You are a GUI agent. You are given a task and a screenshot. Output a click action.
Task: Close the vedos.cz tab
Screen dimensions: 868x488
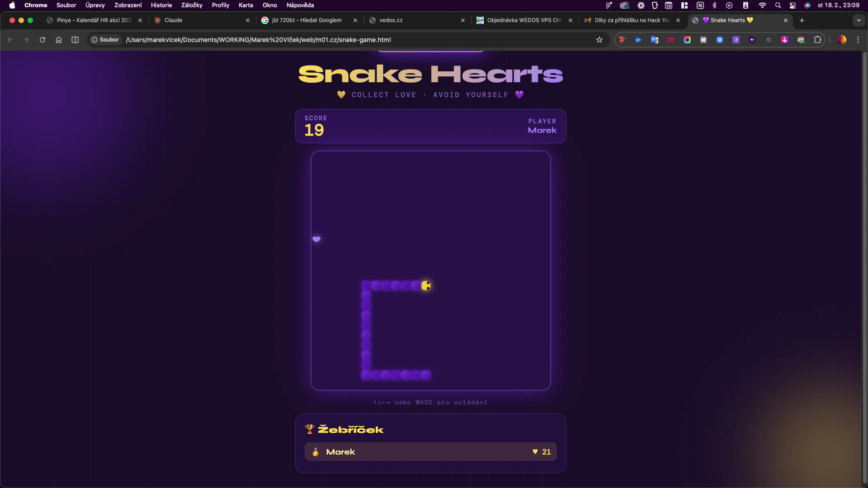pyautogui.click(x=462, y=20)
